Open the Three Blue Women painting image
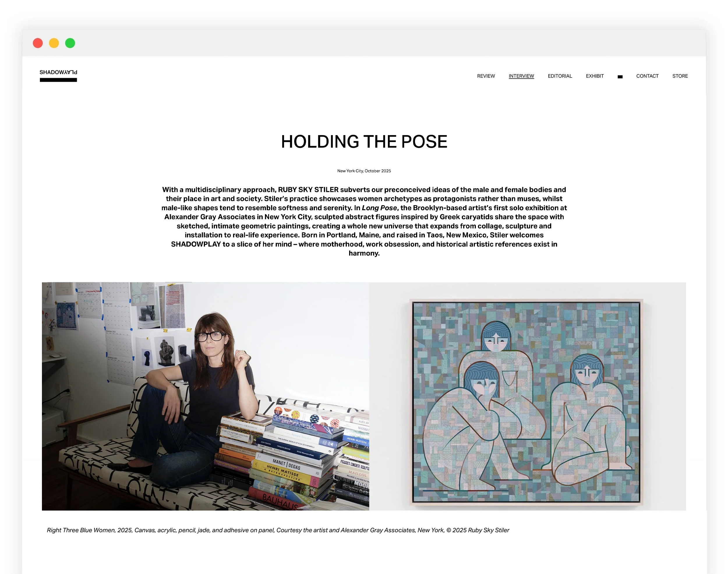Screen dimensions: 728x574 (x=527, y=396)
